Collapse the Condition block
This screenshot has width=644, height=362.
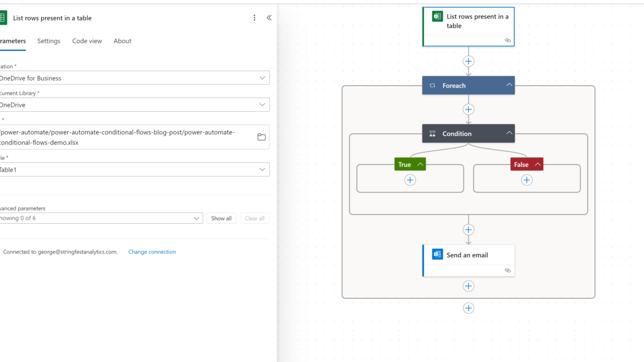pyautogui.click(x=509, y=133)
